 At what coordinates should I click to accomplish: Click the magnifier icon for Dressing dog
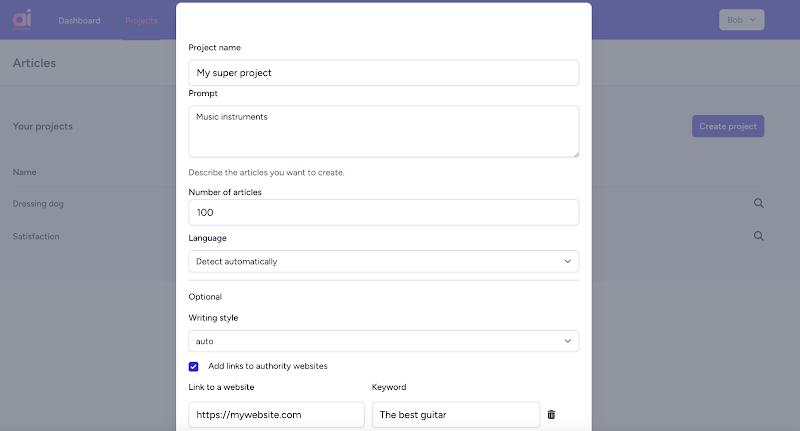(x=759, y=203)
